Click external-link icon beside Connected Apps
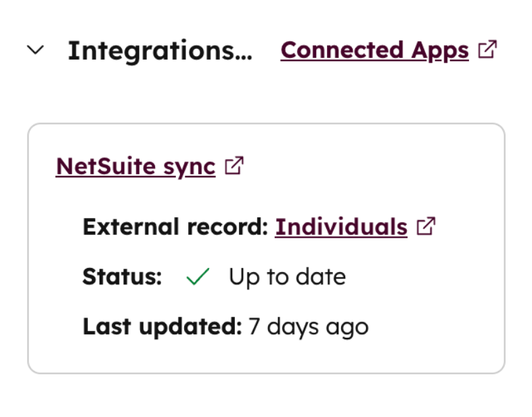Image resolution: width=532 pixels, height=417 pixels. click(x=487, y=49)
